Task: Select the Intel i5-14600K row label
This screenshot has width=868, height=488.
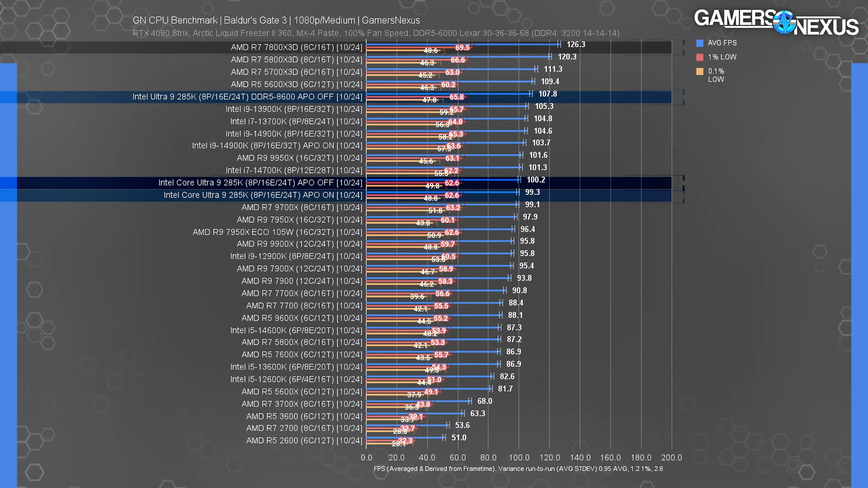Action: pyautogui.click(x=296, y=331)
